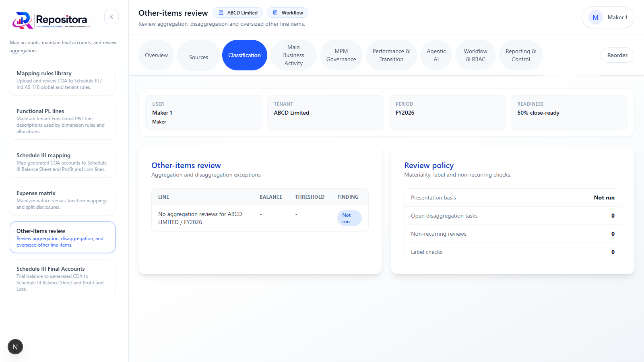Select the Classification tab
The image size is (644, 362).
click(244, 55)
